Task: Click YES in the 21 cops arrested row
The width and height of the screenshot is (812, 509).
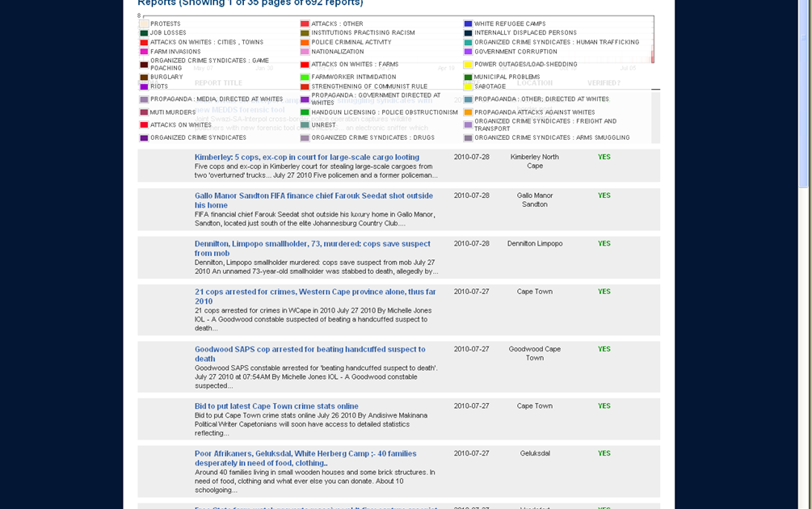Action: (x=604, y=292)
